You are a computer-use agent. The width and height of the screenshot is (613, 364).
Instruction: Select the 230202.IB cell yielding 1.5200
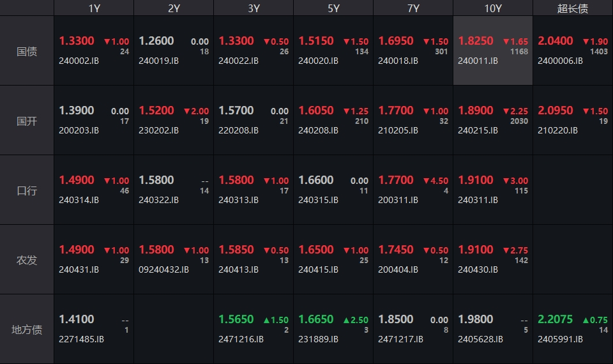tap(174, 120)
